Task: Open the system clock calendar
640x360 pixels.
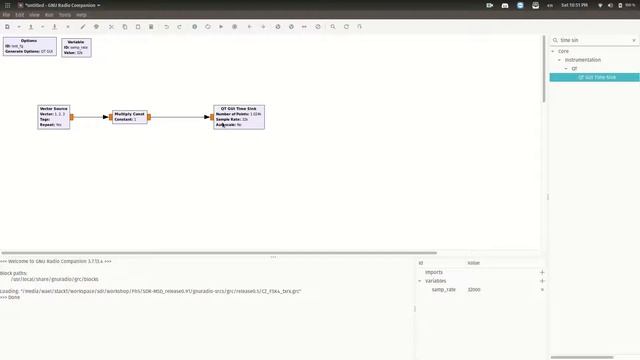Action: coord(575,5)
